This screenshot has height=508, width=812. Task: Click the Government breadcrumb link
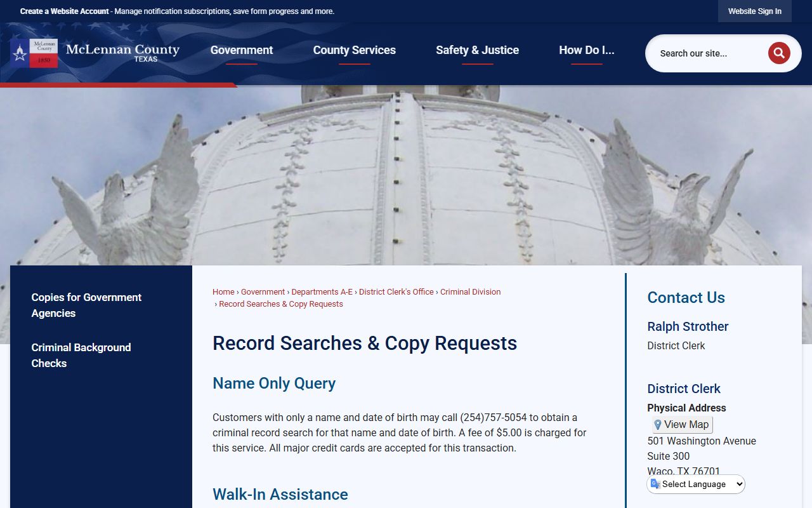(263, 292)
